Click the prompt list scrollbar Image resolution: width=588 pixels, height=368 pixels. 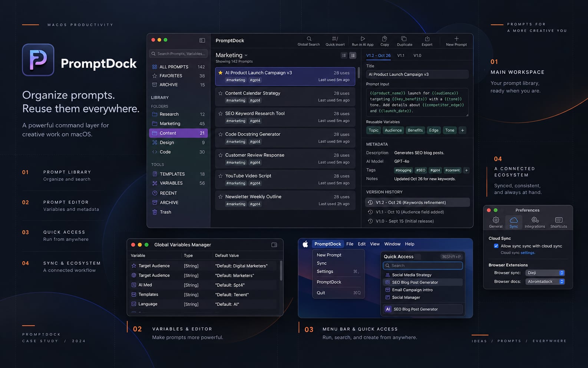tap(359, 73)
